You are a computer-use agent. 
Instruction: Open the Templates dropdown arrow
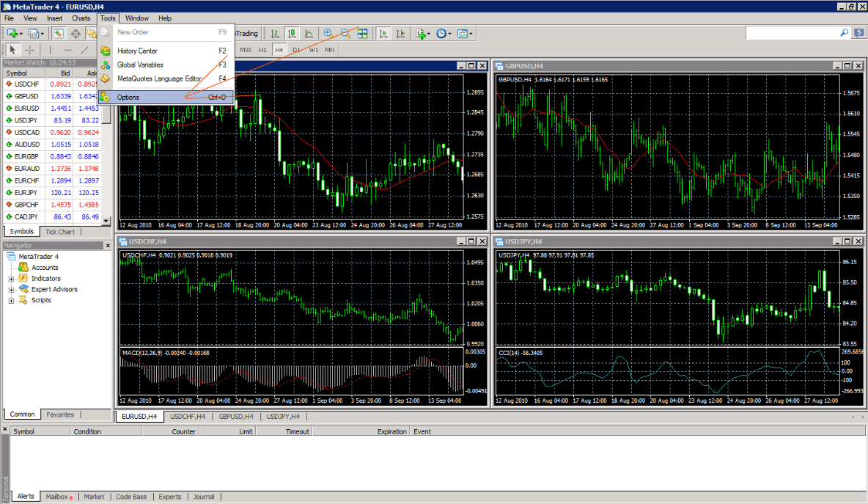point(471,34)
